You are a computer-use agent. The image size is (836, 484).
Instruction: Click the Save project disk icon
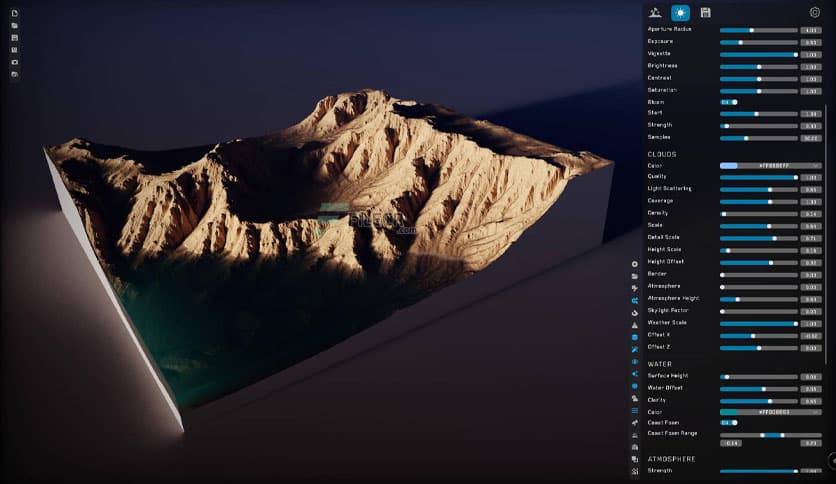click(14, 37)
